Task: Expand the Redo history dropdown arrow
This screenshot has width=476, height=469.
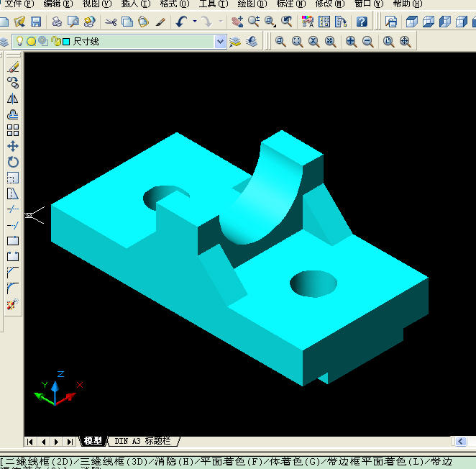Action: click(221, 22)
